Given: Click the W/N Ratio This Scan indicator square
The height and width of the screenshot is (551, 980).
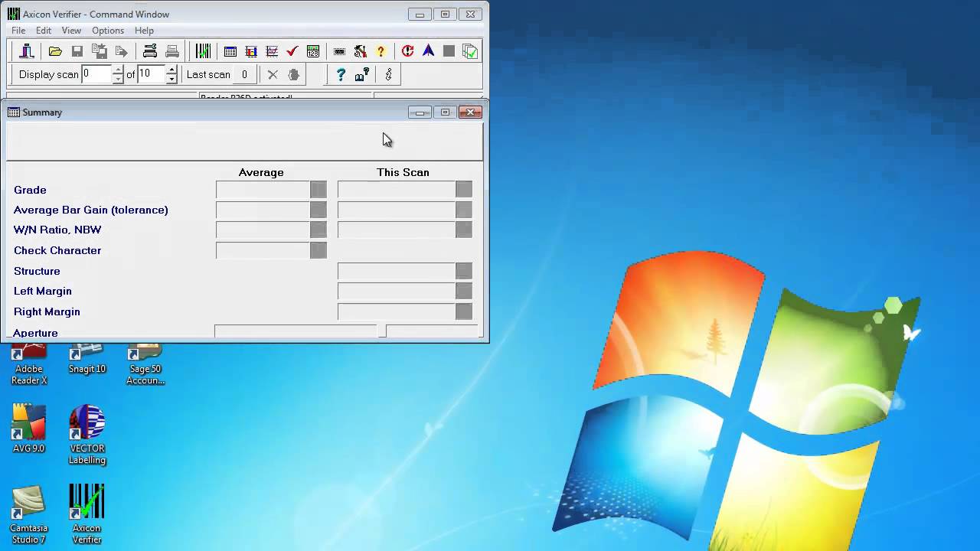Looking at the screenshot, I should [464, 230].
